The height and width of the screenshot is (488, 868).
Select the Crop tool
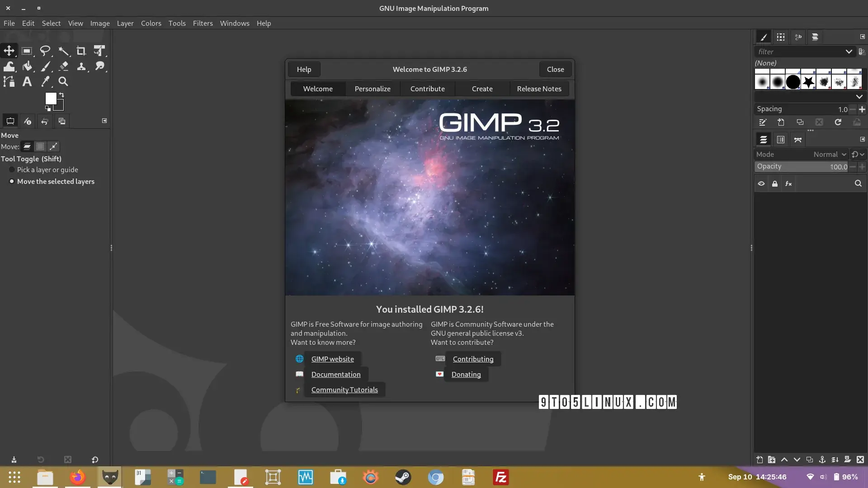tap(81, 51)
